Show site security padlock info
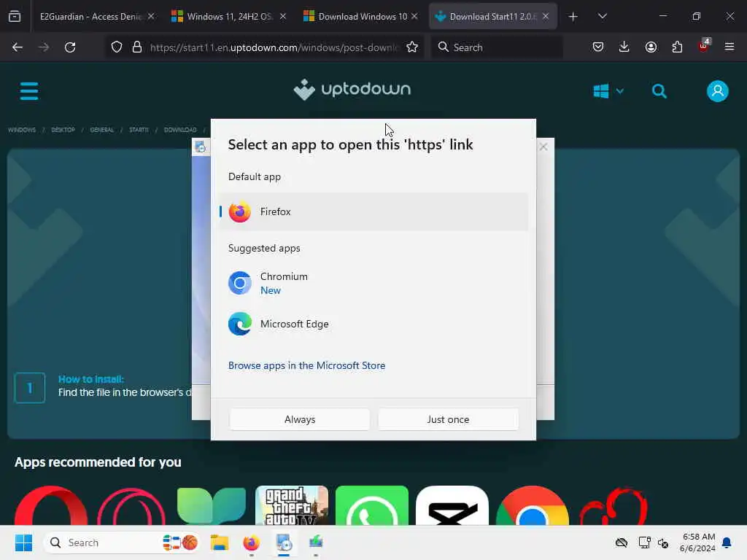This screenshot has height=560, width=747. tap(137, 47)
